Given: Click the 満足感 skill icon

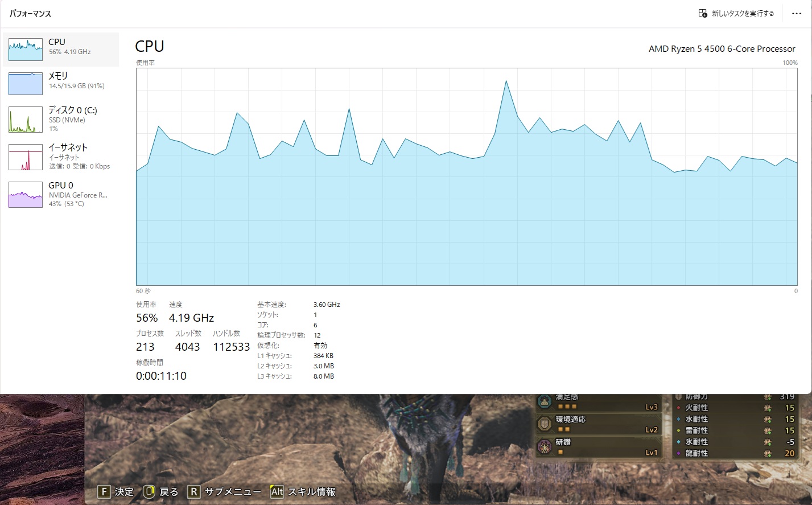Looking at the screenshot, I should coord(545,402).
